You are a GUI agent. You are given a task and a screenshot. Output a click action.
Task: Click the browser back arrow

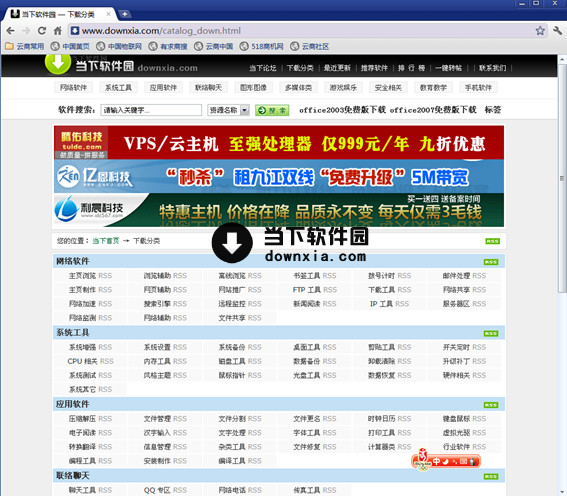tap(10, 31)
